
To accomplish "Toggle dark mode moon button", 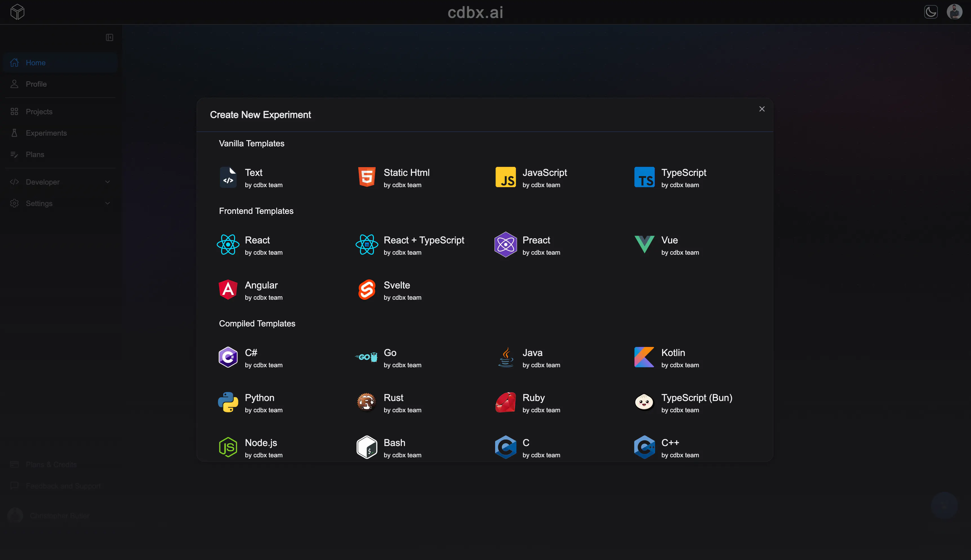I will [931, 12].
